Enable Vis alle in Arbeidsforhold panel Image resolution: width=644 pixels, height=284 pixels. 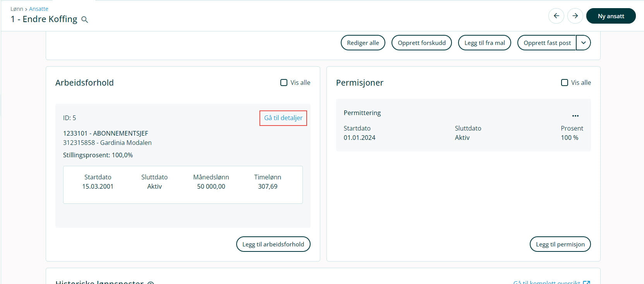click(284, 83)
